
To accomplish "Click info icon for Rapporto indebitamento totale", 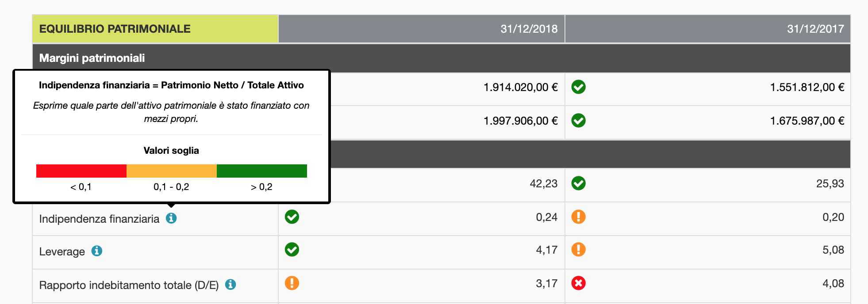I will (x=230, y=285).
